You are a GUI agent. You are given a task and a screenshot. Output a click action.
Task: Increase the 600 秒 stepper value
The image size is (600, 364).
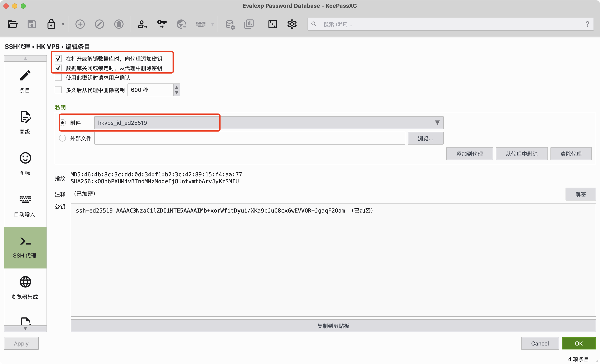(x=177, y=87)
